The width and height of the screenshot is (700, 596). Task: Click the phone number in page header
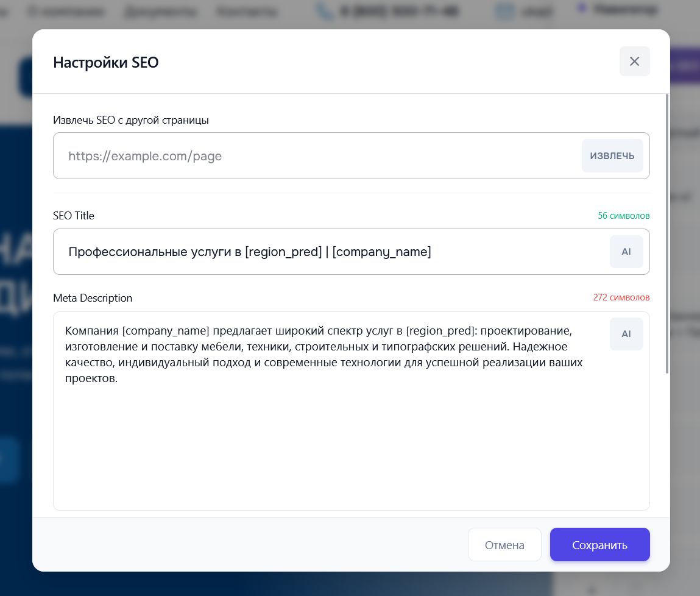click(x=398, y=12)
